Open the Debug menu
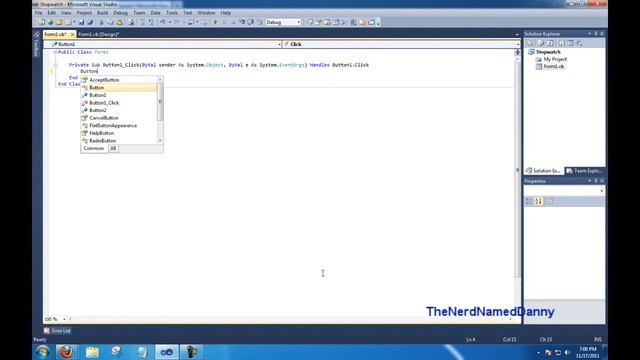 pyautogui.click(x=120, y=13)
